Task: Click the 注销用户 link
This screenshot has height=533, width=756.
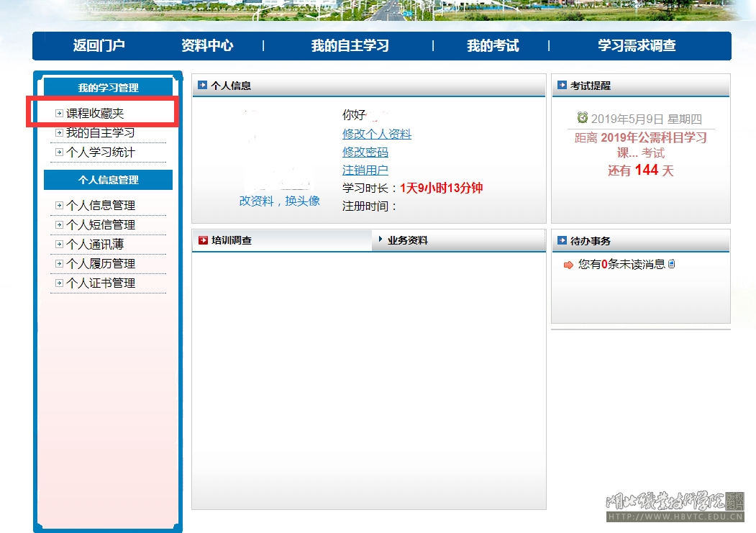Action: 365,170
